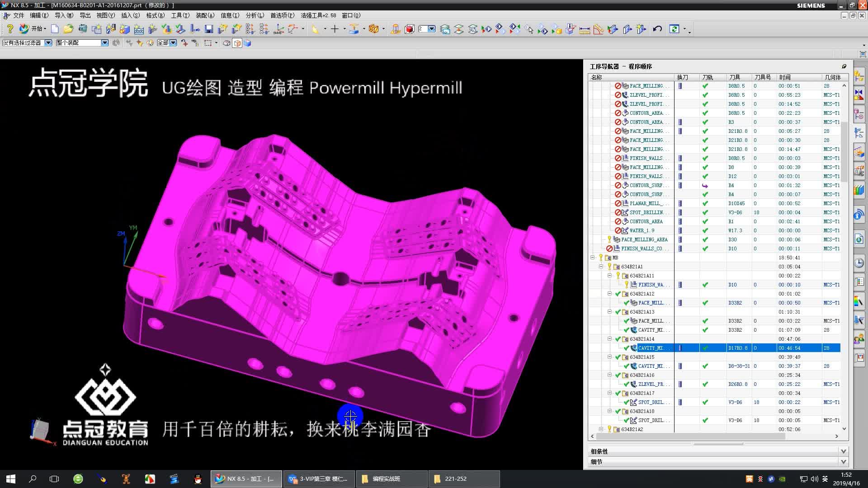This screenshot has height=488, width=868.
Task: Click the green toolpath check beside FINISH_WA D10
Action: (705, 285)
